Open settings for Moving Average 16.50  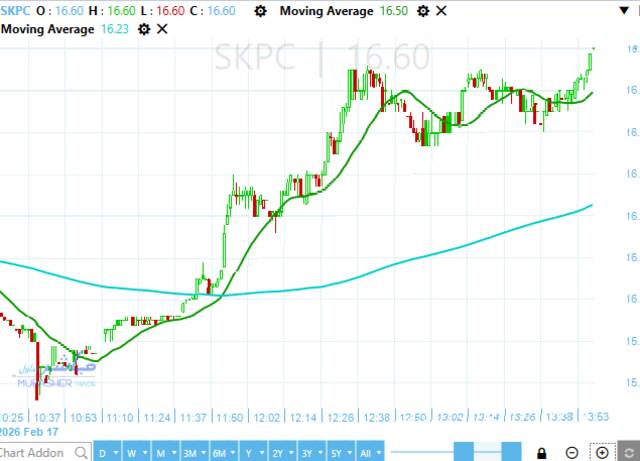(423, 11)
